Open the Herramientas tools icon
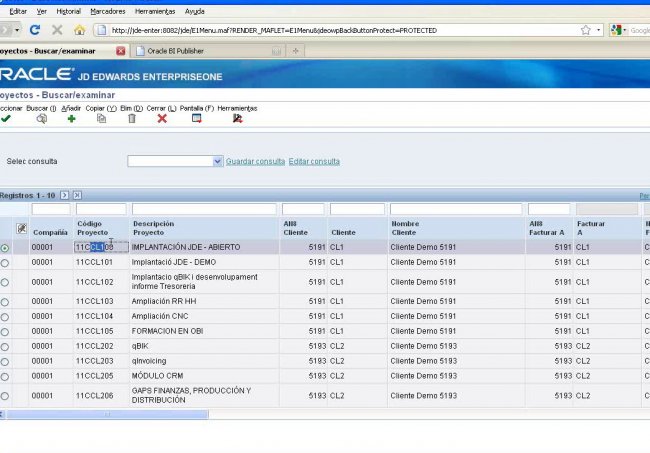The width and height of the screenshot is (650, 453). [x=237, y=119]
